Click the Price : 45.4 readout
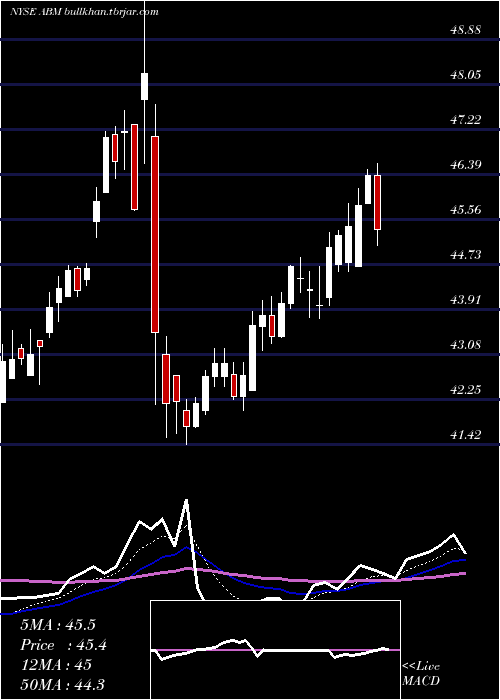The width and height of the screenshot is (500, 700). tap(63, 645)
